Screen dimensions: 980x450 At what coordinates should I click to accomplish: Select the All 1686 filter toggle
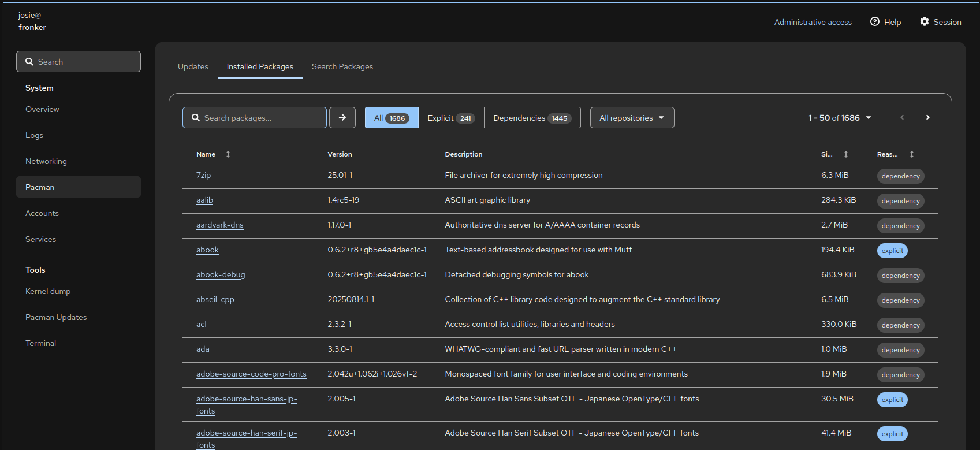tap(392, 118)
